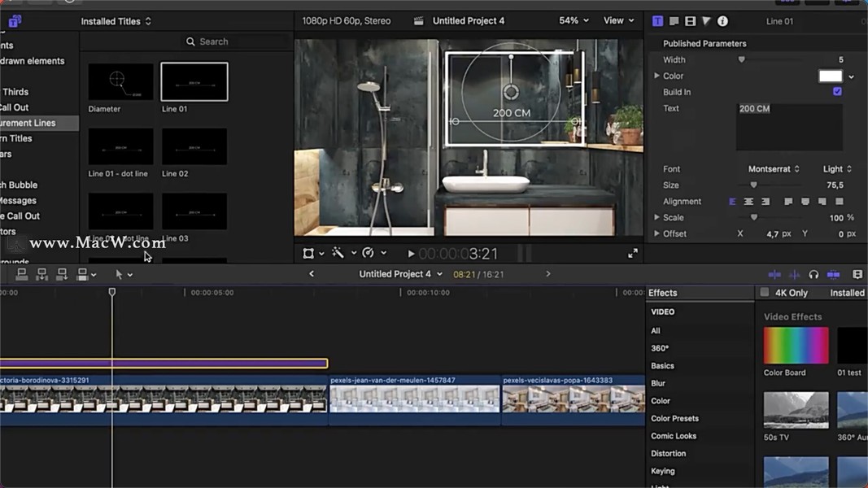Open the Generator inspector funnel icon
The width and height of the screenshot is (868, 488).
706,21
